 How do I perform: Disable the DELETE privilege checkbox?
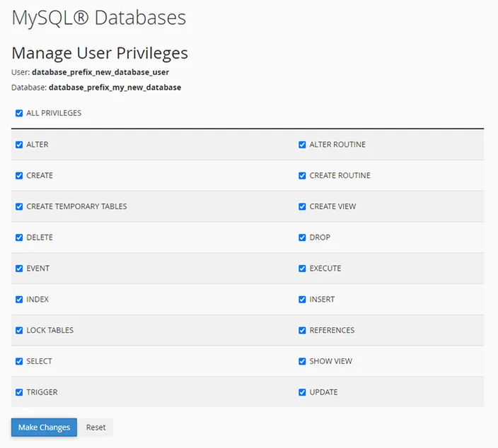coord(19,237)
